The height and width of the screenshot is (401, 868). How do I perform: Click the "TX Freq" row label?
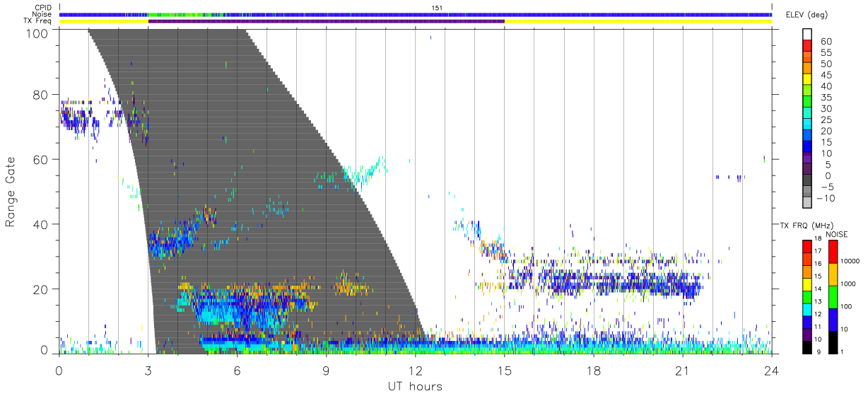[39, 21]
